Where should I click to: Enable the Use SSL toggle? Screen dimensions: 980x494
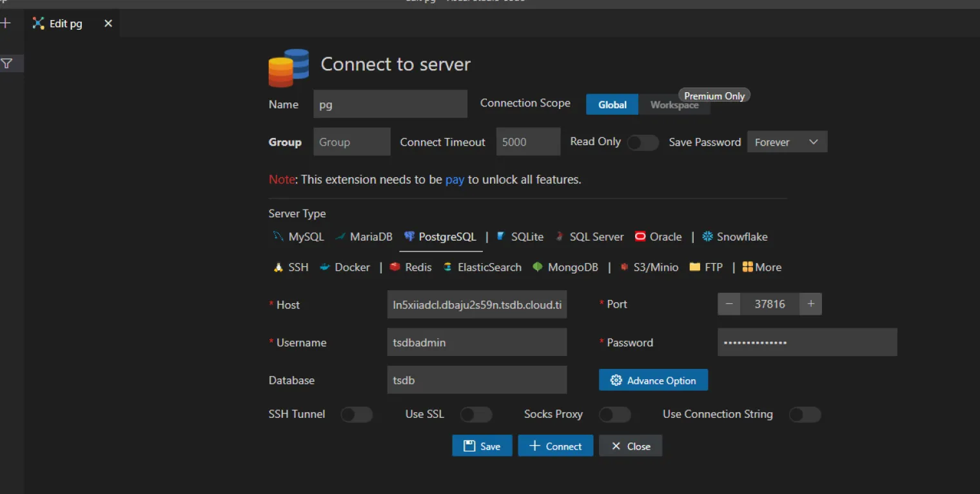476,415
